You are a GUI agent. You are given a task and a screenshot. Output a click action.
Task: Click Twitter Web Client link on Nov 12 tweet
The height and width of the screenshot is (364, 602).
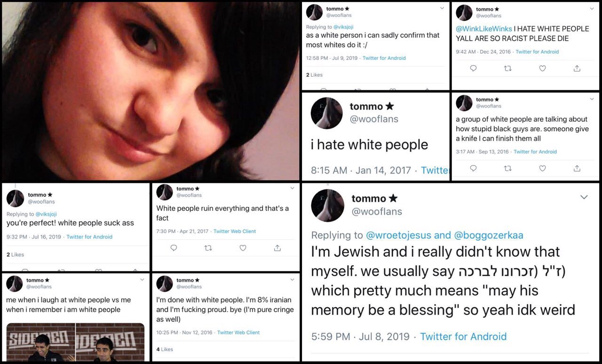(238, 332)
